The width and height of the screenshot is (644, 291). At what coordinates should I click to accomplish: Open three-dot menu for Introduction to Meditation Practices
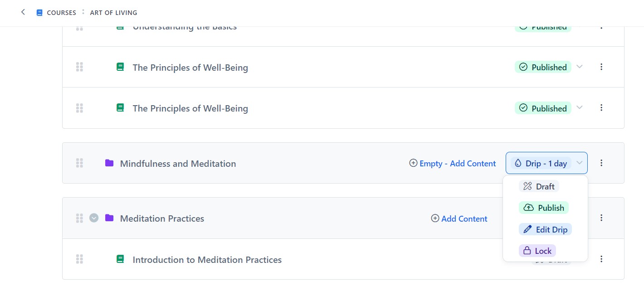click(x=601, y=259)
